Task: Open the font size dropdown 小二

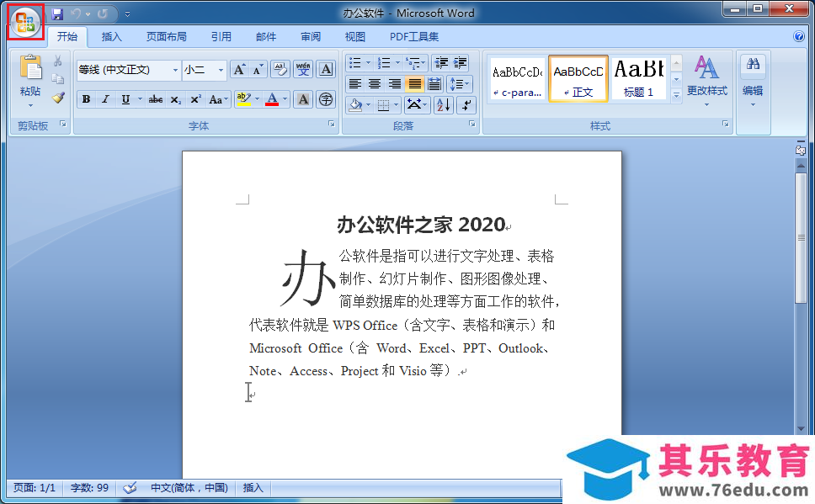Action: (221, 70)
